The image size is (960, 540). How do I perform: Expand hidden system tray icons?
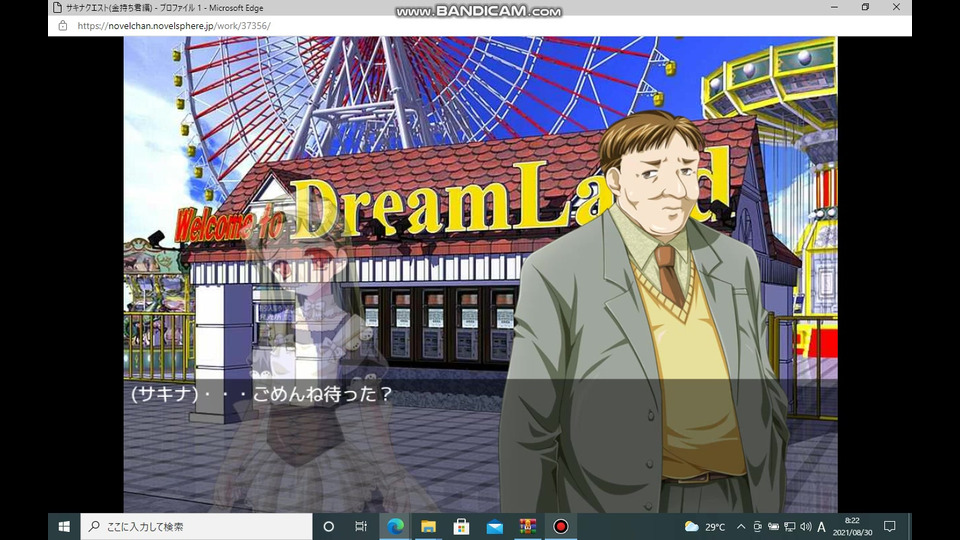[741, 527]
